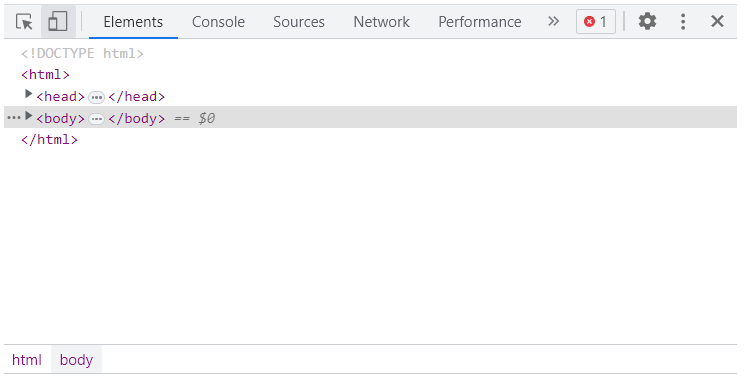This screenshot has height=384, width=744.
Task: Switch to the Console tab
Action: (x=218, y=22)
